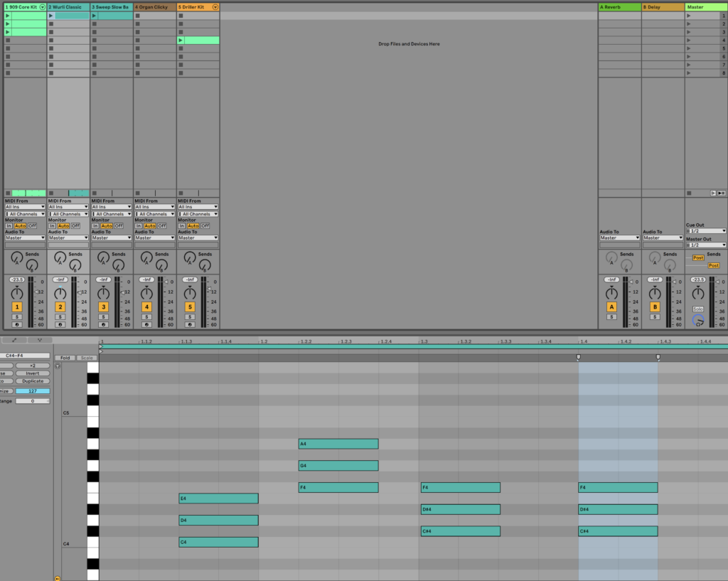The width and height of the screenshot is (728, 581).
Task: Launch the clip in the Sweep Slow Ba track
Action: click(95, 16)
